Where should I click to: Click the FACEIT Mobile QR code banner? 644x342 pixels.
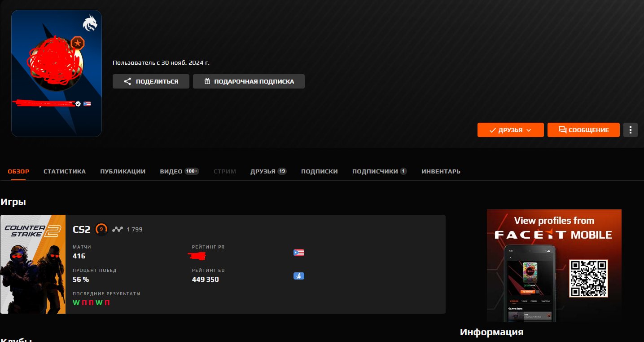[x=554, y=265]
